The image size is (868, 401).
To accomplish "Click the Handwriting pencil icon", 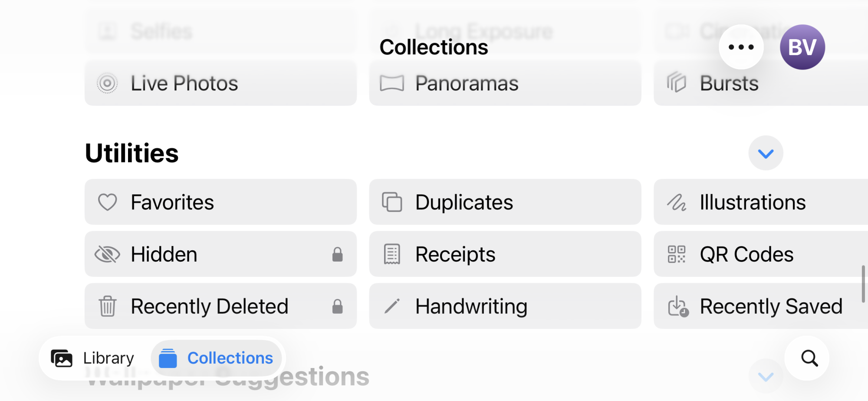I will 392,306.
